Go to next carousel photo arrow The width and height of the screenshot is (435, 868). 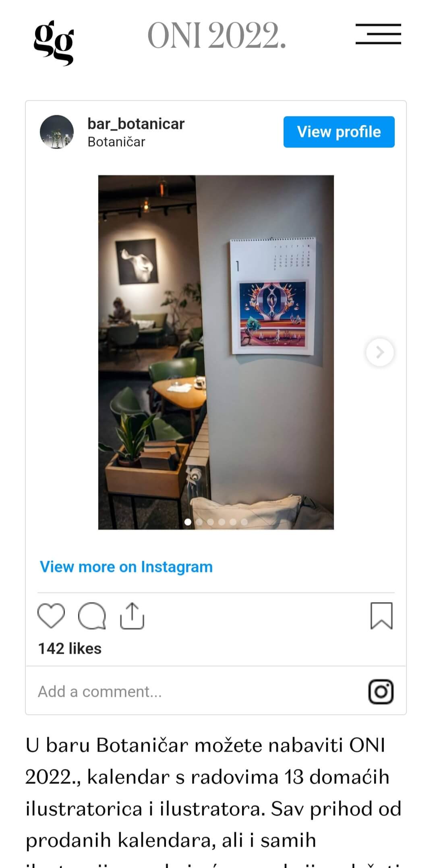click(x=379, y=352)
